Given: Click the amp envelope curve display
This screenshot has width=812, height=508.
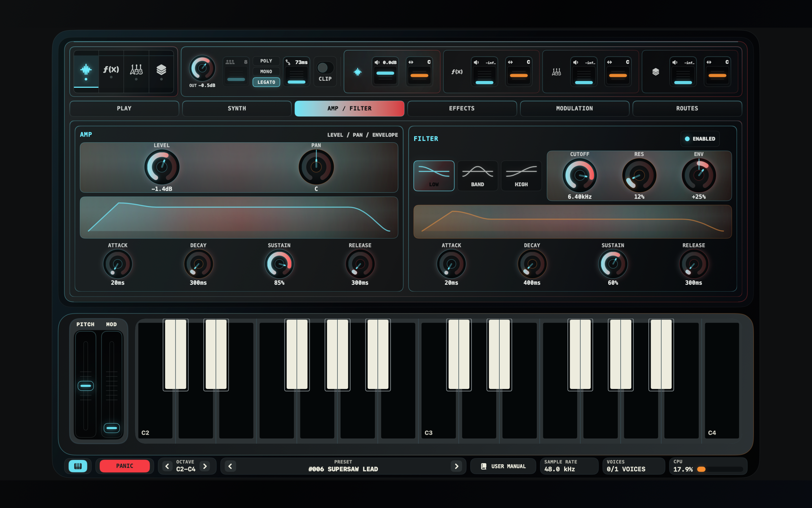Looking at the screenshot, I should tap(239, 217).
